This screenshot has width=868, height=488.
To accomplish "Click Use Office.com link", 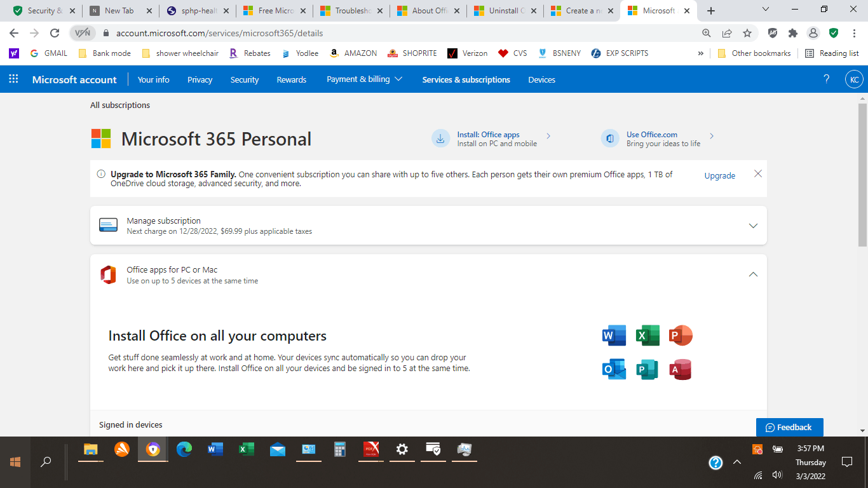I will point(652,135).
